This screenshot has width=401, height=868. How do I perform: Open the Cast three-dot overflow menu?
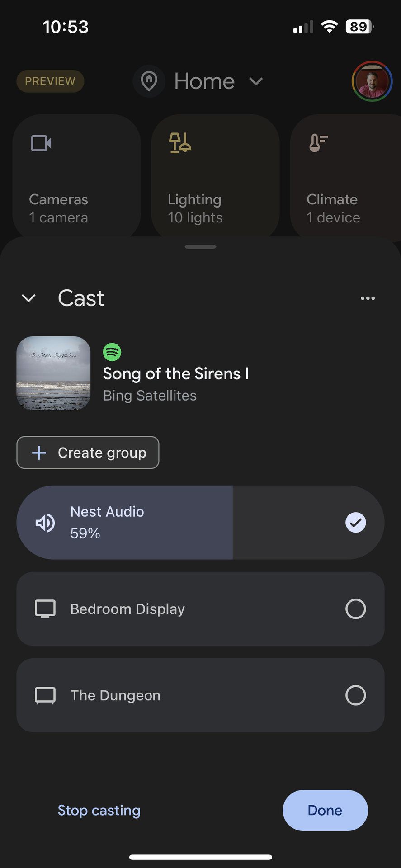coord(368,298)
